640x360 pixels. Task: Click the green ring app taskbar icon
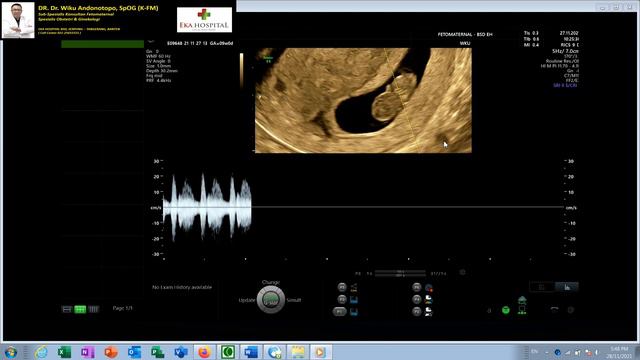point(228,352)
